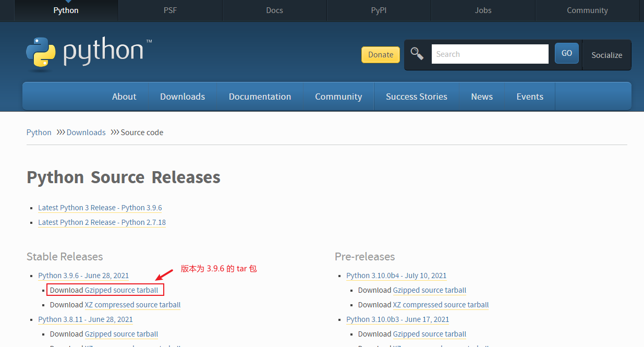The image size is (644, 347).
Task: Open the Python top tab
Action: [66, 10]
